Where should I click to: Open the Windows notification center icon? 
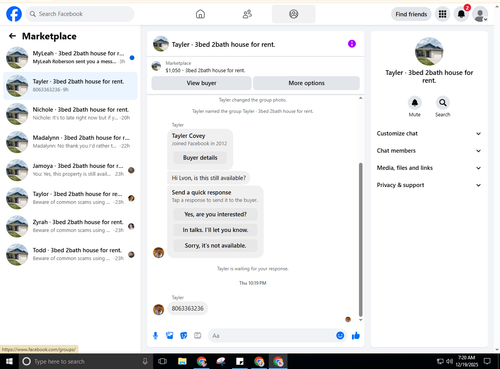tap(487, 361)
